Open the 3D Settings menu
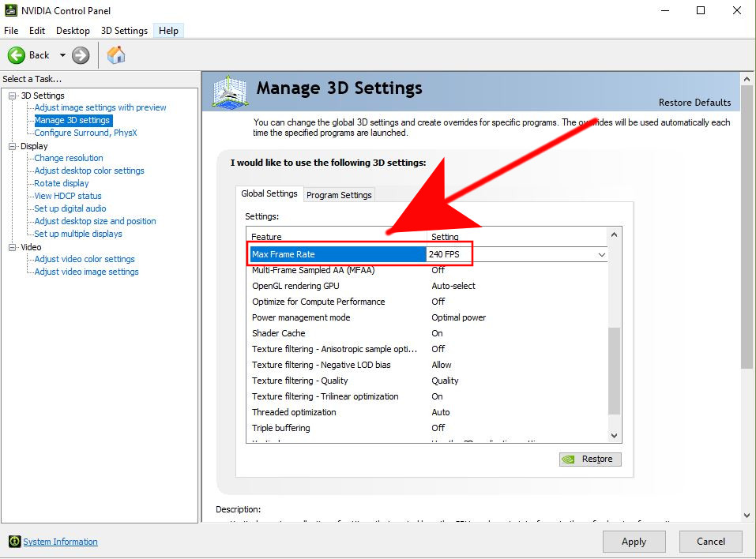 click(x=124, y=30)
